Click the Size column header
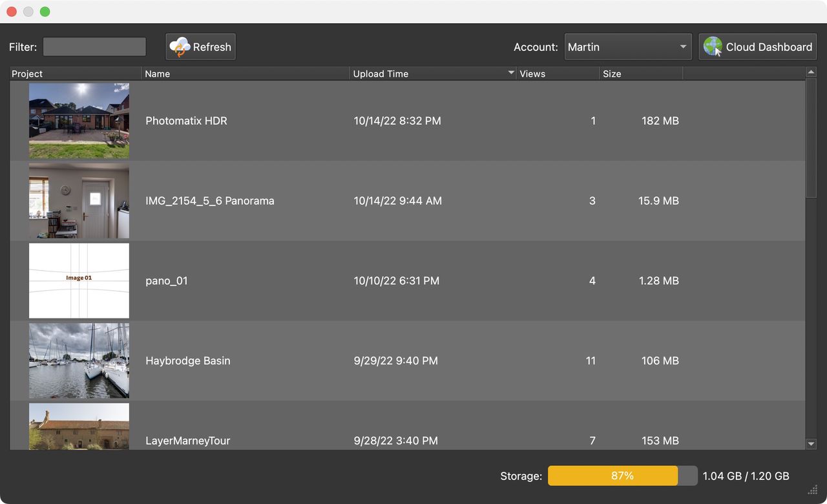 [640, 74]
